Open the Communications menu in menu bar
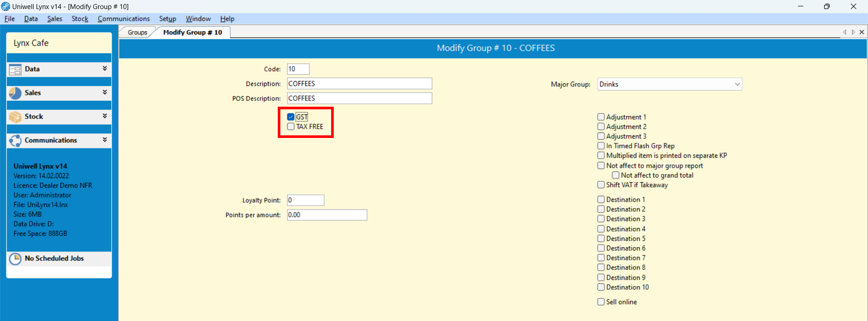The image size is (868, 321). pos(124,19)
